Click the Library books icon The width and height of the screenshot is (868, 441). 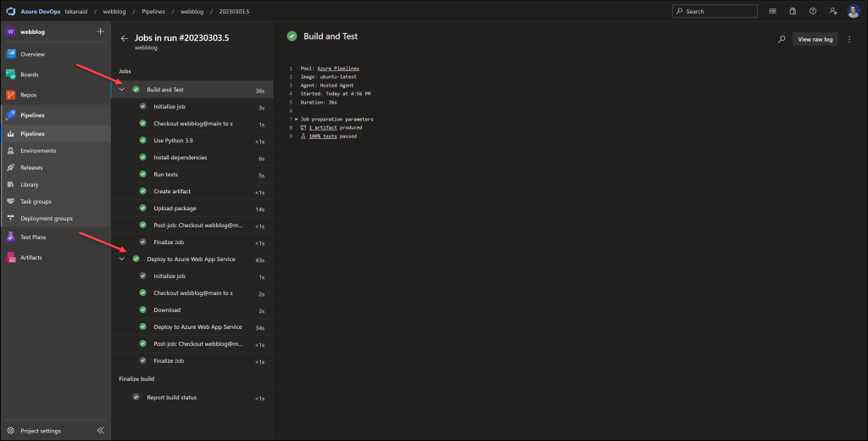coord(10,185)
